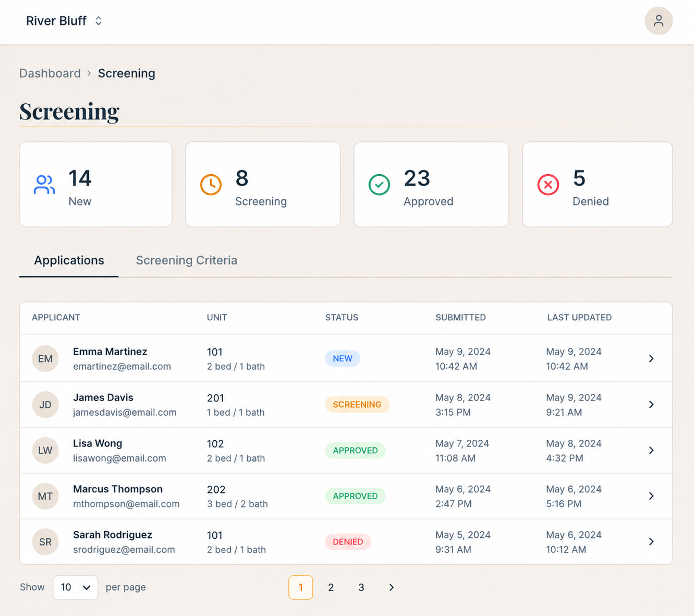Click the SCREENING status badge
The height and width of the screenshot is (616, 694).
[x=357, y=404]
